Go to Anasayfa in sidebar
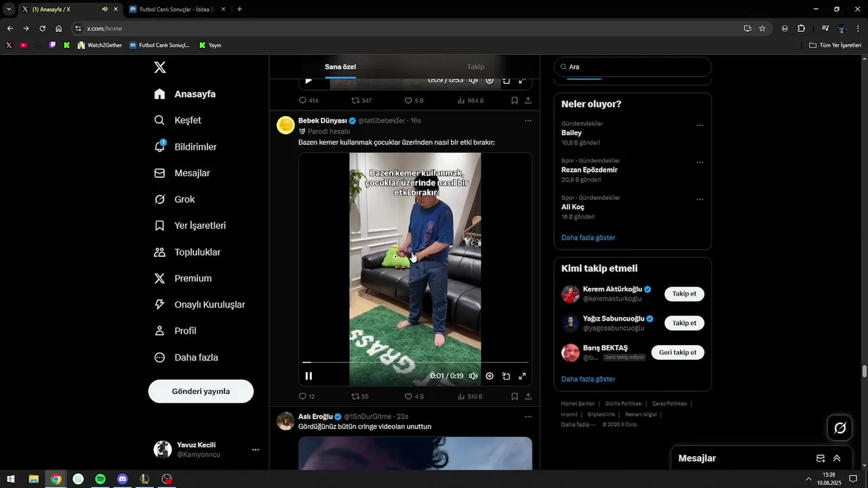868x488 pixels. pyautogui.click(x=185, y=94)
